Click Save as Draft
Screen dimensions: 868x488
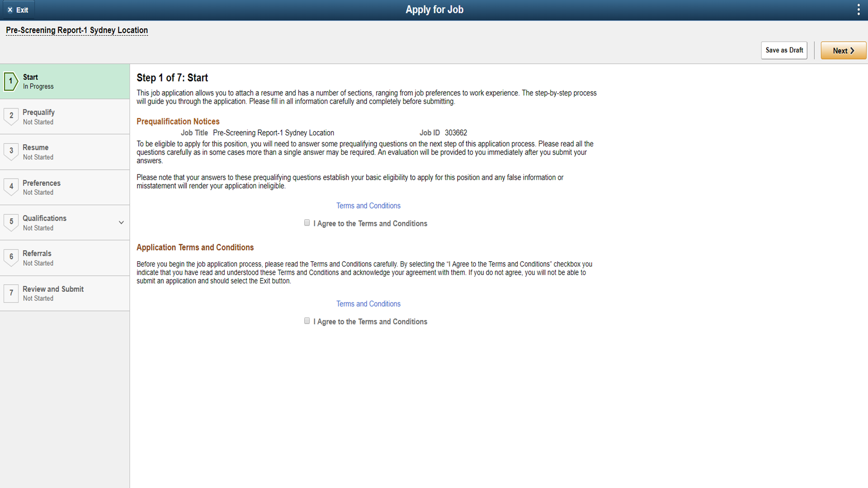(x=784, y=50)
